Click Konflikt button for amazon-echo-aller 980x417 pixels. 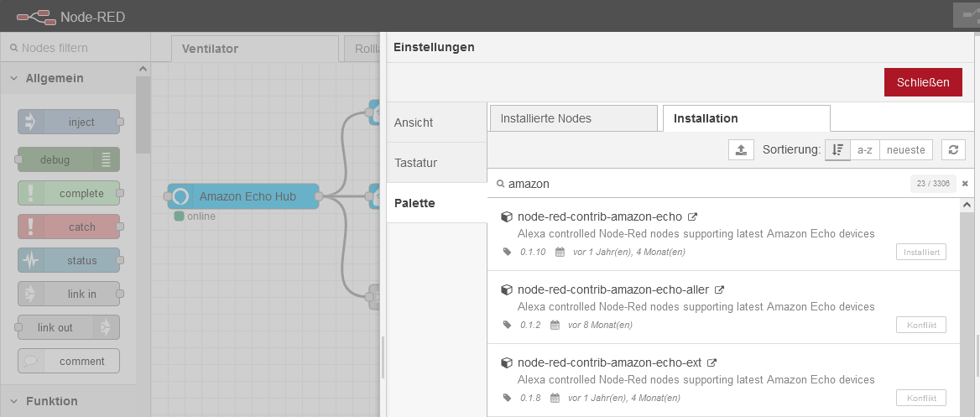click(921, 325)
